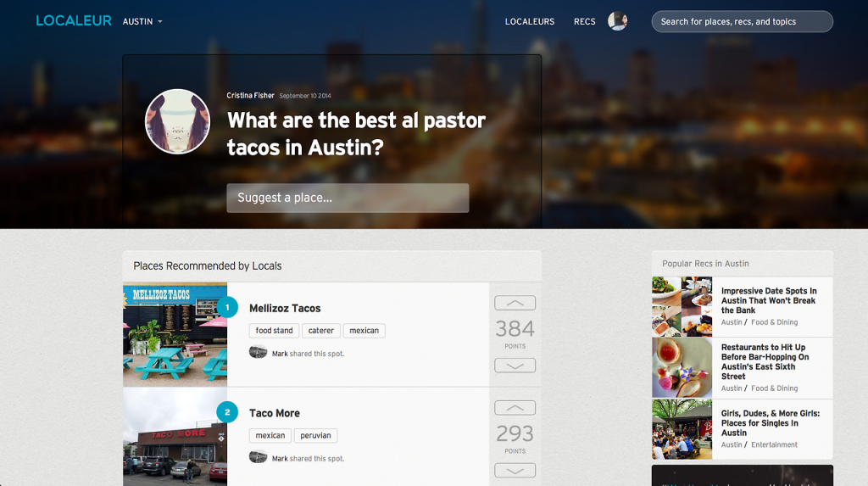Open Restaurants to Hit Up rec thumbnail
The image size is (868, 486).
tap(682, 367)
